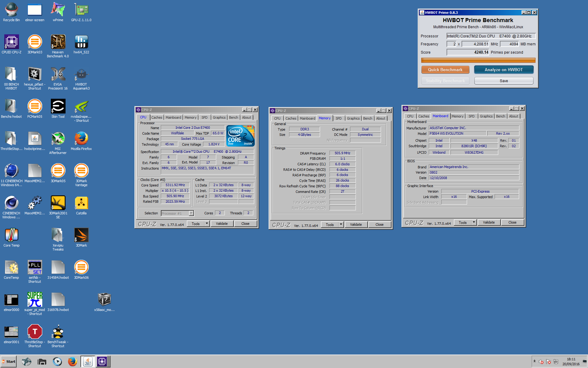Viewport: 588px width, 368px height.
Task: Click Validate in CPU-Z CPU window
Action: pyautogui.click(x=222, y=224)
